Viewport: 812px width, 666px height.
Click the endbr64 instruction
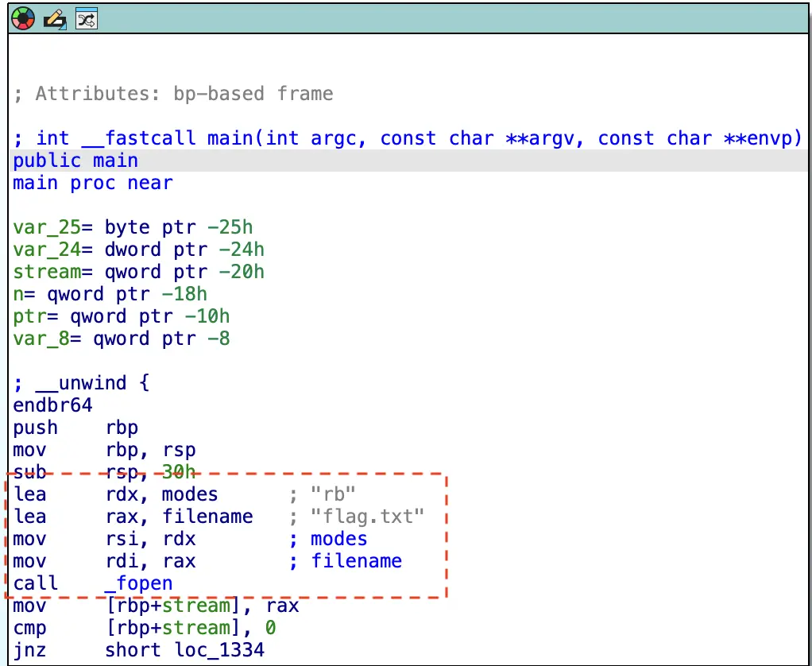click(x=52, y=405)
